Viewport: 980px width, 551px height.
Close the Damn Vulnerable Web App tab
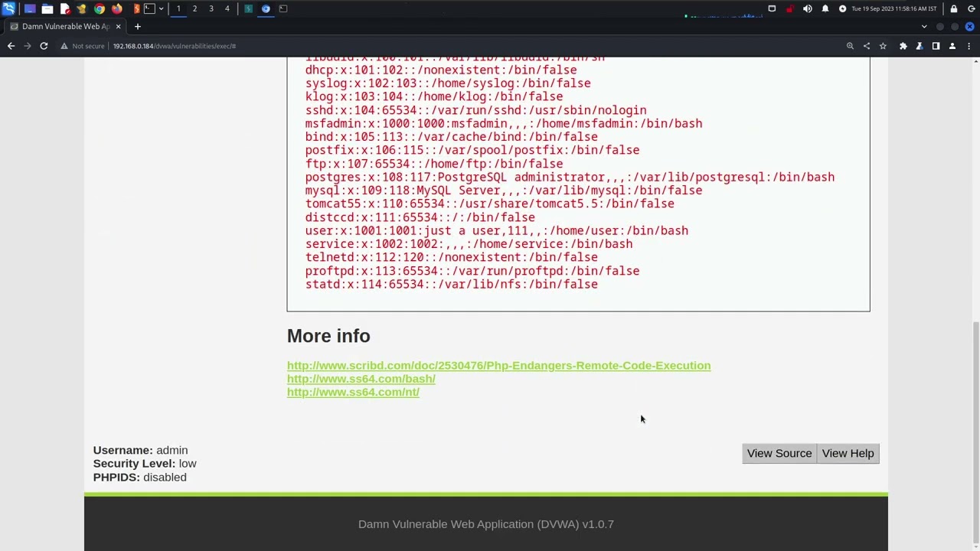[x=118, y=26]
